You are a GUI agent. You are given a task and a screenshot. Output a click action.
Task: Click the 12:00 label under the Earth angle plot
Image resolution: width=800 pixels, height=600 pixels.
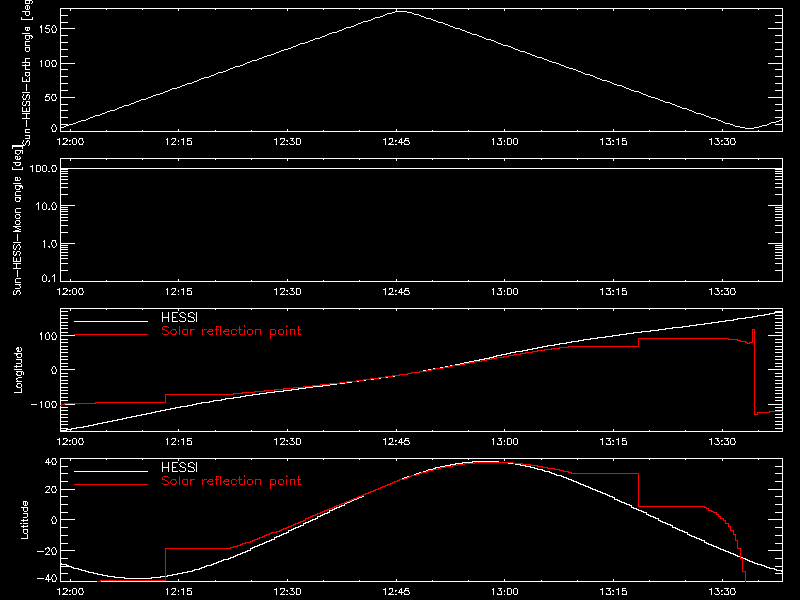(70, 141)
